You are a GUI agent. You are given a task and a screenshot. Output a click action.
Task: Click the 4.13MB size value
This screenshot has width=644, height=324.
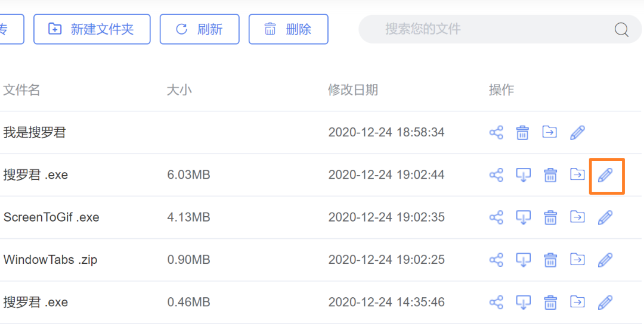coord(188,217)
